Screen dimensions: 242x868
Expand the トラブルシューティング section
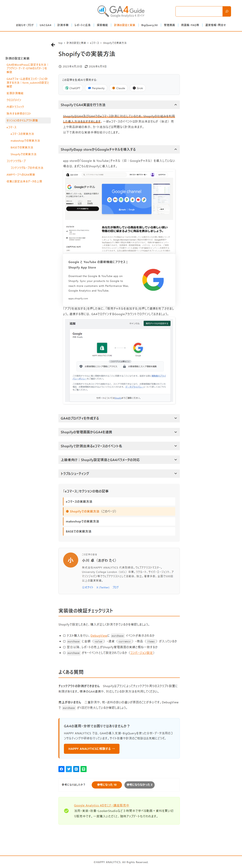click(119, 473)
